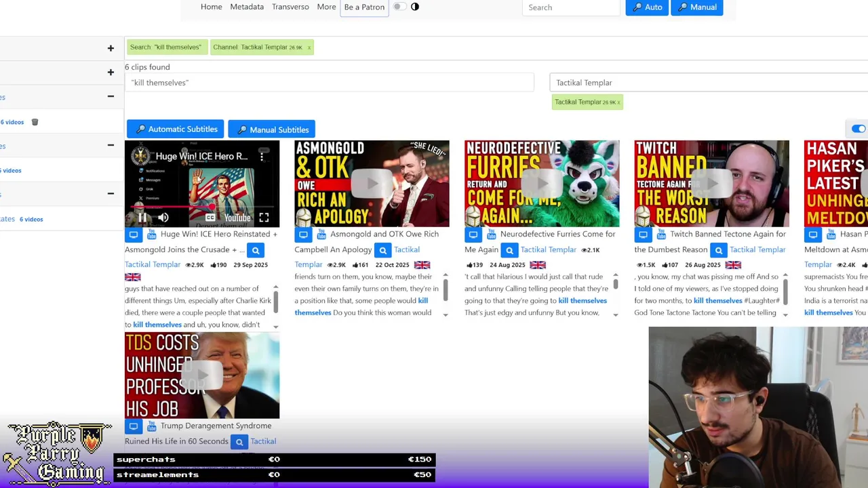Remove the Channel Tactikal Templar tag via x

pos(309,47)
